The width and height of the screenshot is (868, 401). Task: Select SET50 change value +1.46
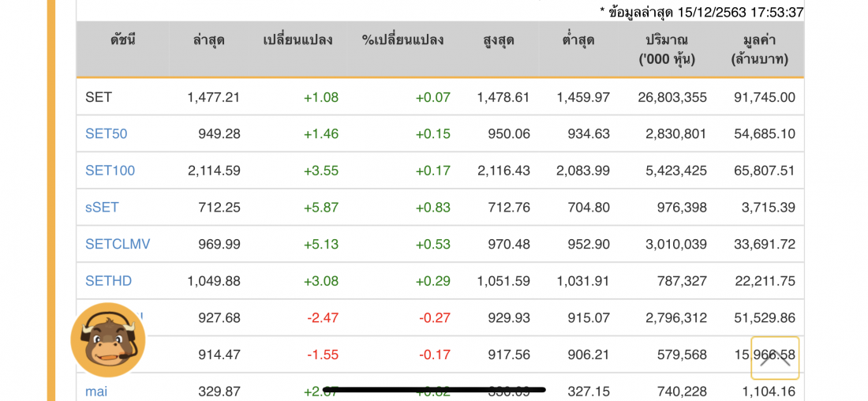point(321,133)
